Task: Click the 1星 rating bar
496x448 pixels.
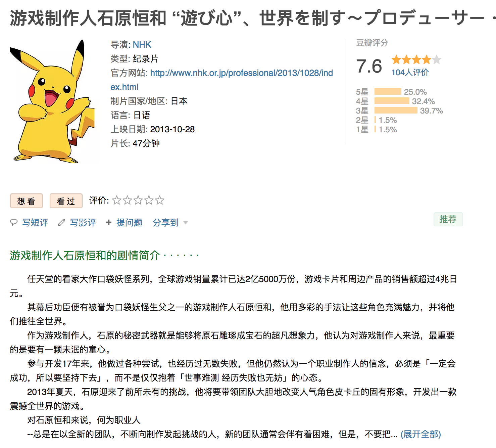Action: (x=375, y=129)
